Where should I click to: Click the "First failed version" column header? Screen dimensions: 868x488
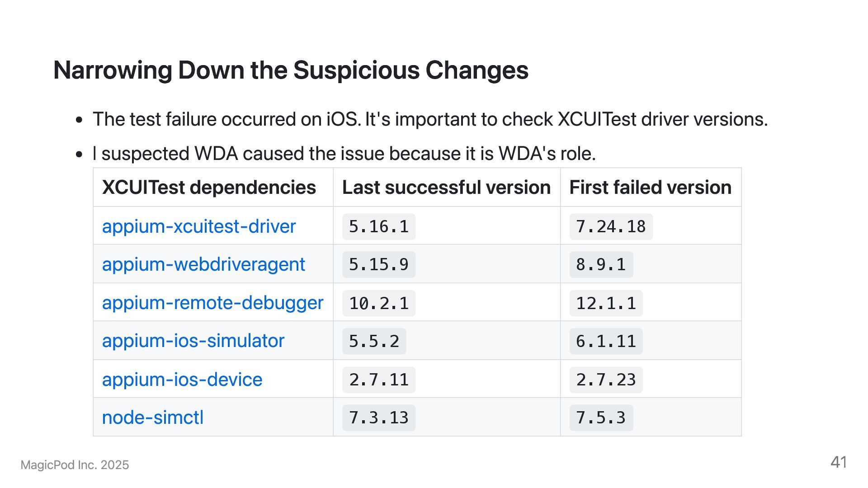650,188
